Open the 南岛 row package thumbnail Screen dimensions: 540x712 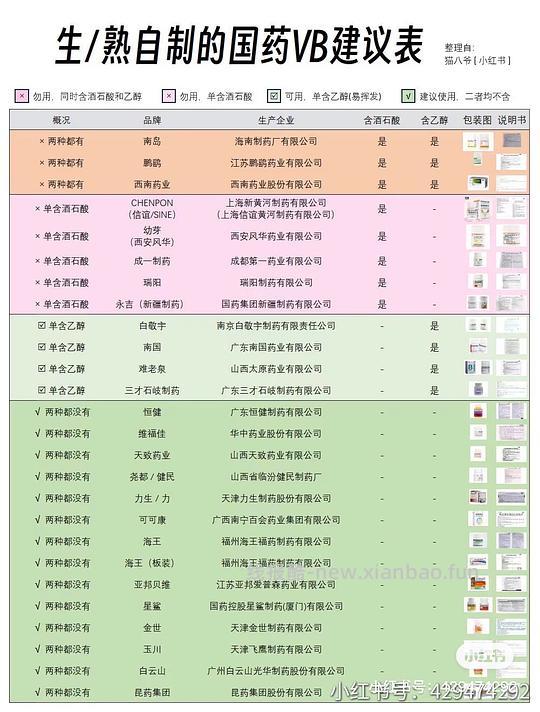[x=478, y=142]
